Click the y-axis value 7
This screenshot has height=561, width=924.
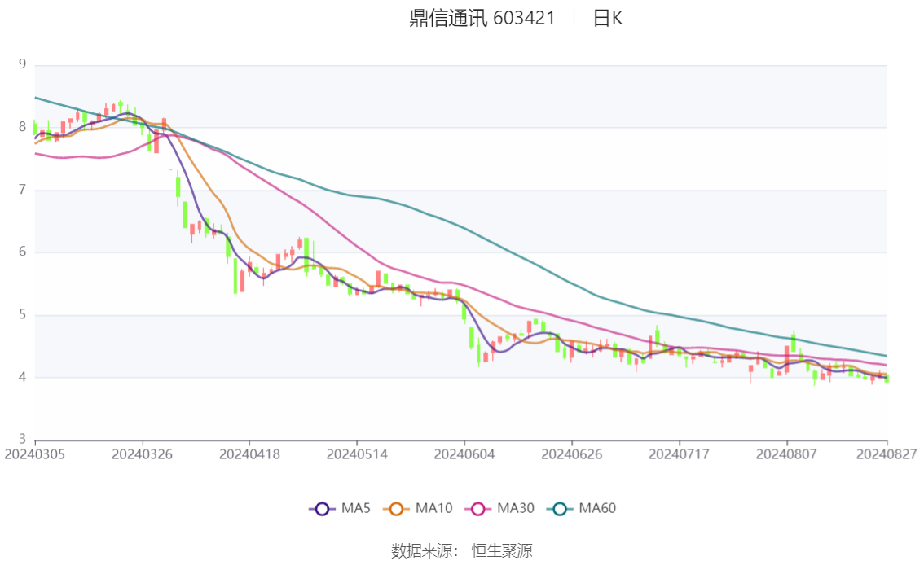click(22, 190)
